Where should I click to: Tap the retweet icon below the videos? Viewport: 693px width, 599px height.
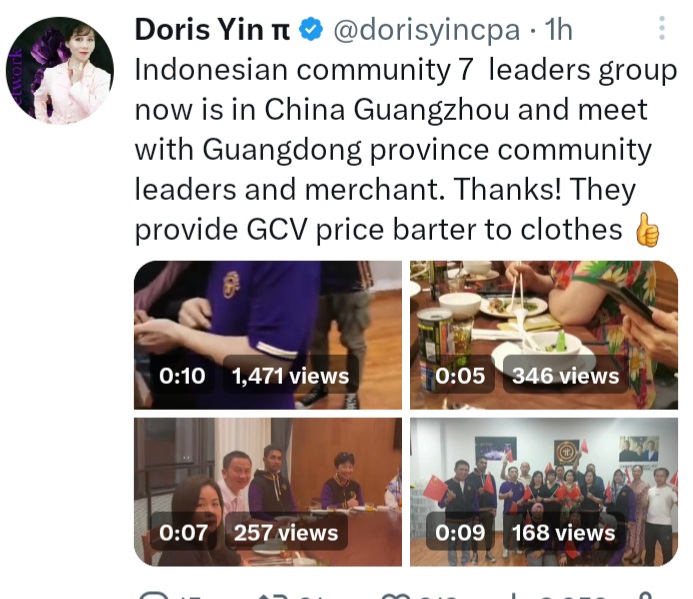(x=270, y=595)
